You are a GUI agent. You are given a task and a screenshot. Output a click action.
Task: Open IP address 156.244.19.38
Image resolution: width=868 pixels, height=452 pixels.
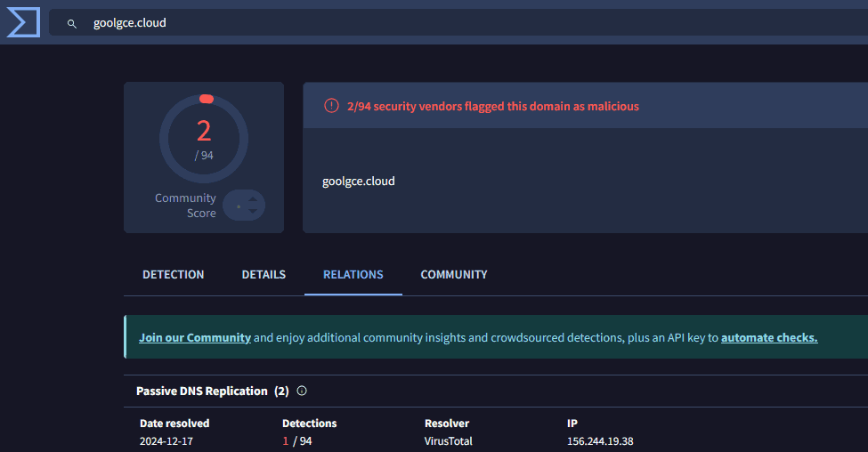tap(600, 441)
